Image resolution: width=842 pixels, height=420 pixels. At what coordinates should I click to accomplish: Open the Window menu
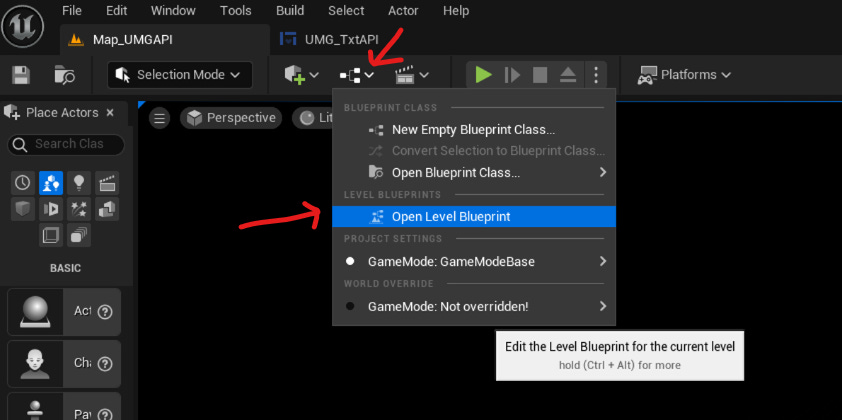click(x=173, y=11)
